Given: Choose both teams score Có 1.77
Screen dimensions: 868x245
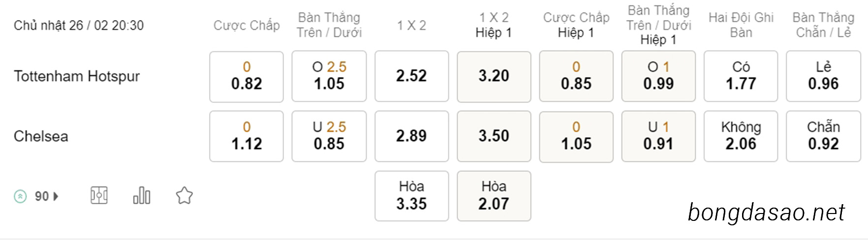Looking at the screenshot, I should (x=741, y=76).
